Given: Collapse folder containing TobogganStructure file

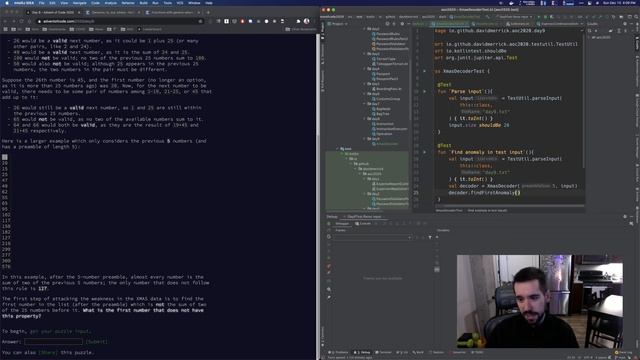Looking at the screenshot, I should pyautogui.click(x=364, y=54).
